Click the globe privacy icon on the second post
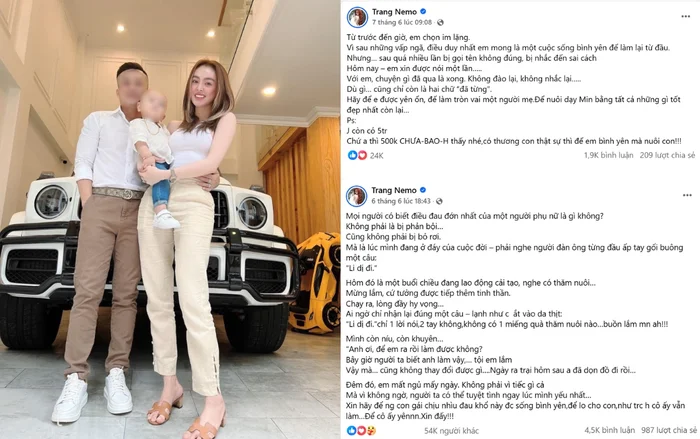 click(x=439, y=201)
